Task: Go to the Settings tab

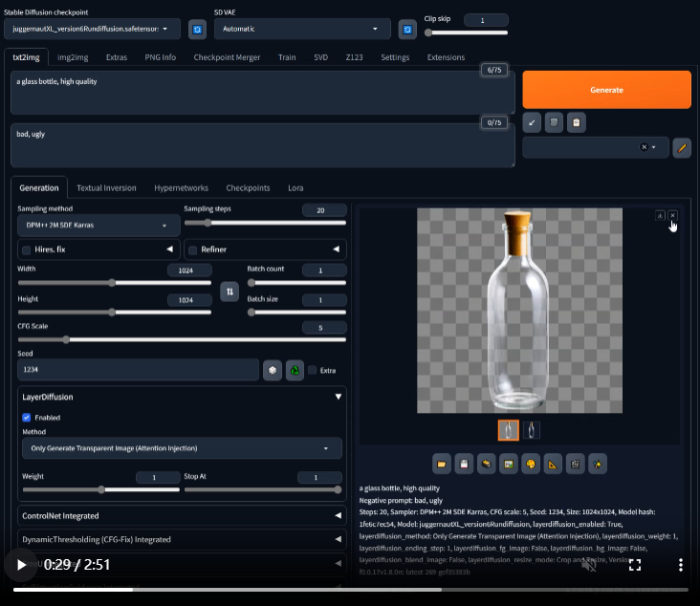Action: click(395, 57)
